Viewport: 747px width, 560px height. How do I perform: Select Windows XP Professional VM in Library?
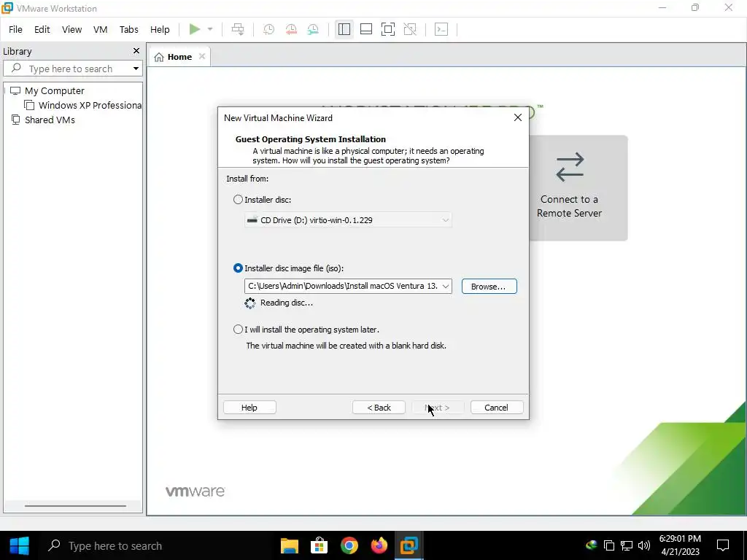pyautogui.click(x=84, y=105)
